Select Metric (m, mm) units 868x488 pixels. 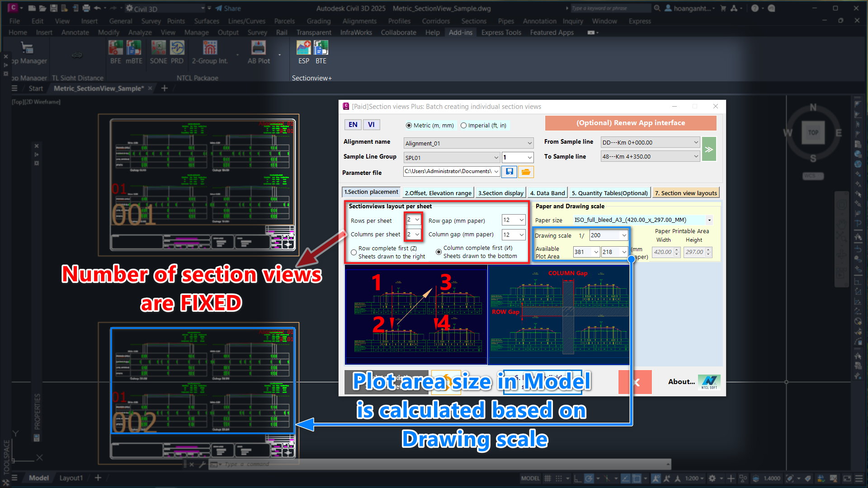409,126
